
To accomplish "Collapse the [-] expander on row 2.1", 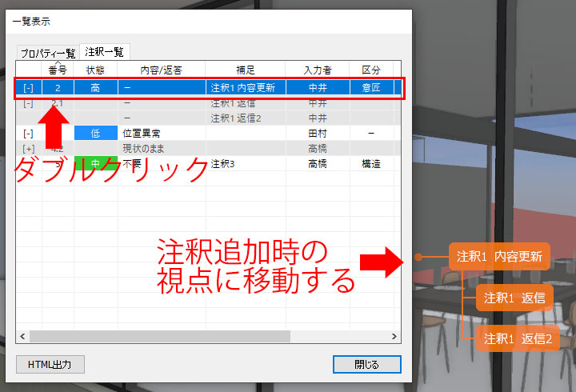I will pyautogui.click(x=29, y=103).
